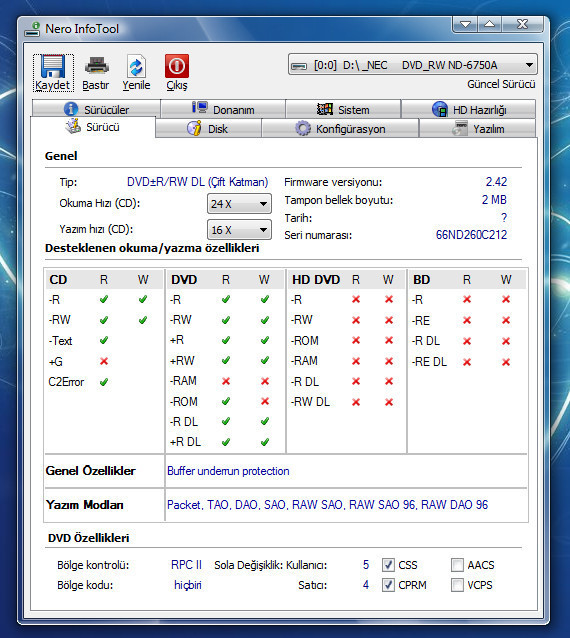Click the Kaydet button label

pyautogui.click(x=52, y=85)
